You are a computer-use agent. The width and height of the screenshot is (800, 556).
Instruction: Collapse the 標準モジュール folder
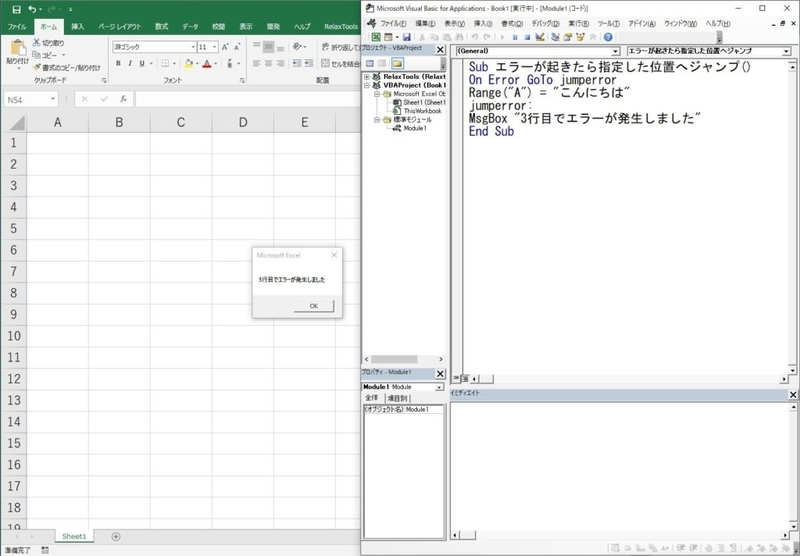[x=377, y=120]
